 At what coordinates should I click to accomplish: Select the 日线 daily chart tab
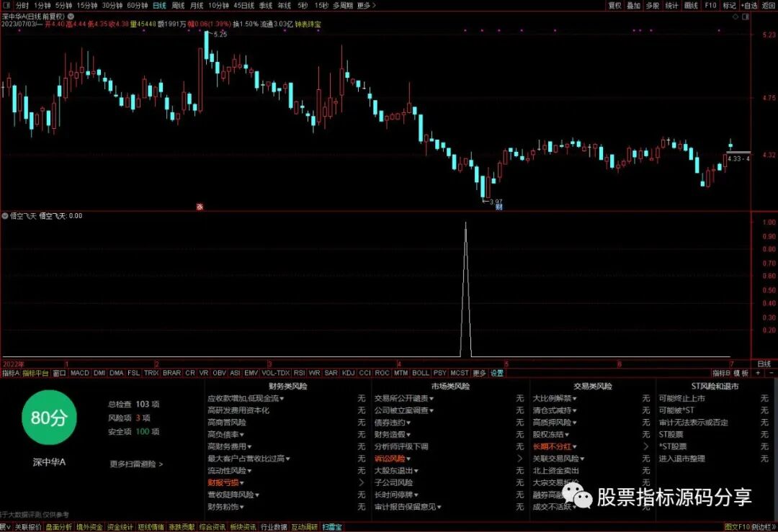(x=159, y=6)
